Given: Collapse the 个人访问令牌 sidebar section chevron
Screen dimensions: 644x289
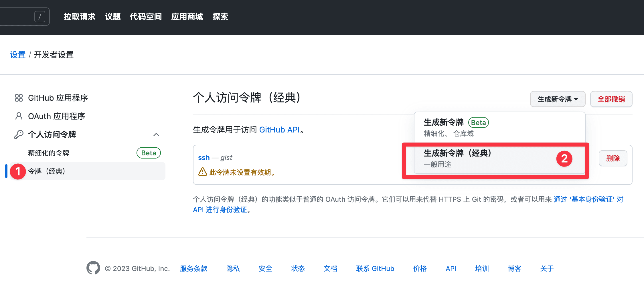Looking at the screenshot, I should 156,134.
